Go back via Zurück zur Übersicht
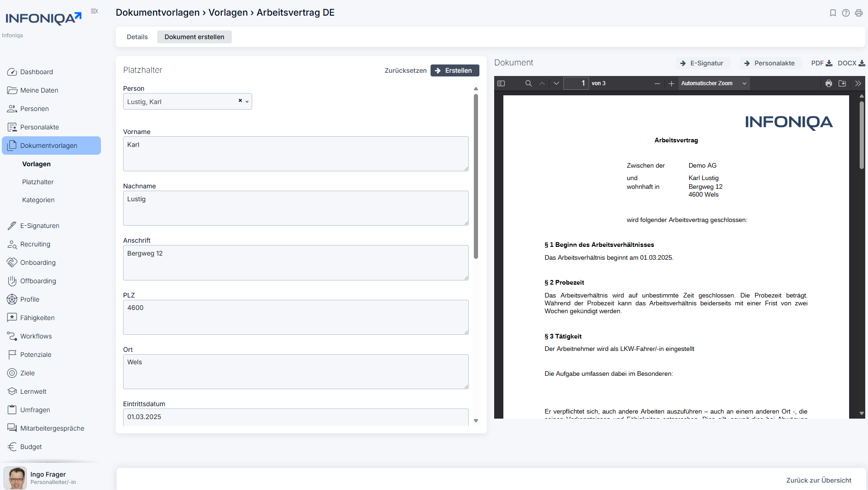The image size is (868, 490). [x=819, y=480]
